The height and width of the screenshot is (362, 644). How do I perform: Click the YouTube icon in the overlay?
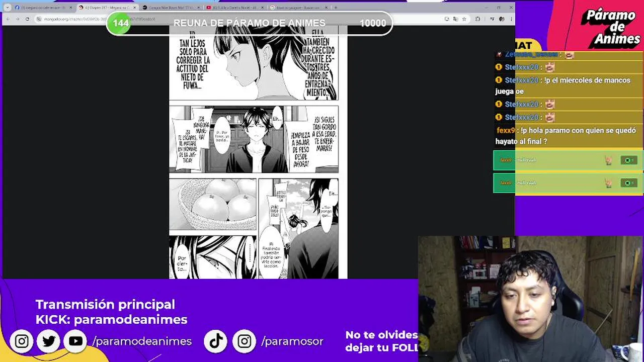pyautogui.click(x=75, y=341)
